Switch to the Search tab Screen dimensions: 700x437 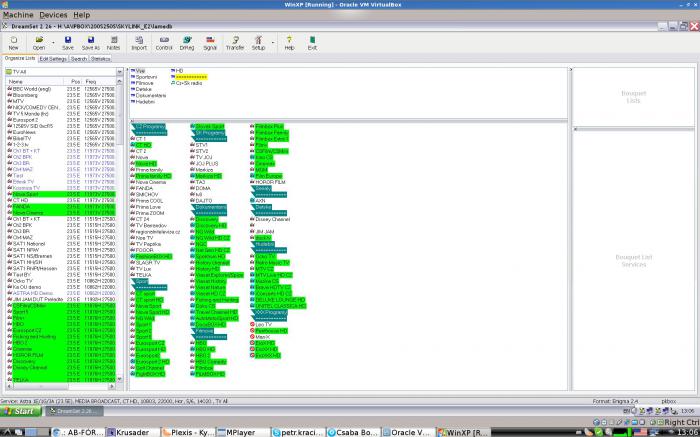pos(79,59)
